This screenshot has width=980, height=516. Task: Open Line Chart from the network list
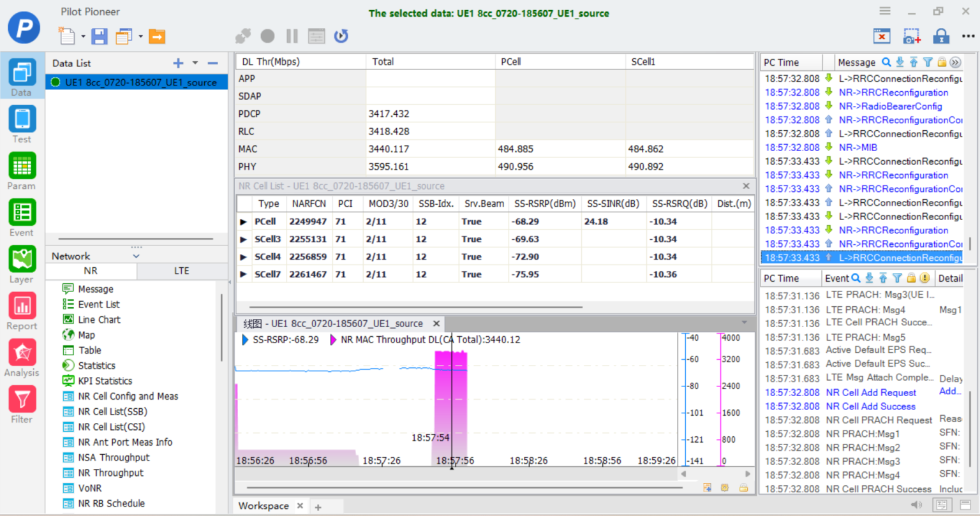click(99, 320)
